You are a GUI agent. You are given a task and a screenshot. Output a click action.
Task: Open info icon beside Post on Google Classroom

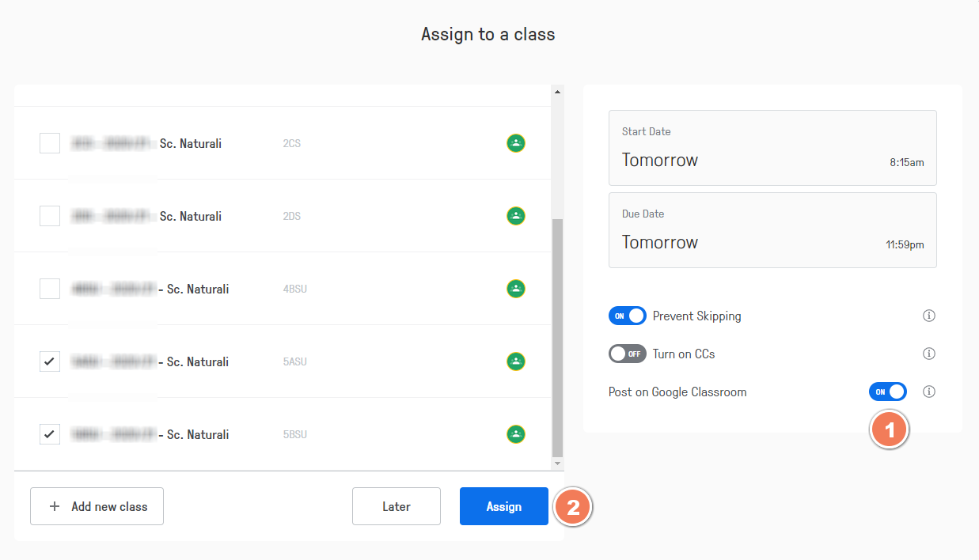[x=929, y=392]
